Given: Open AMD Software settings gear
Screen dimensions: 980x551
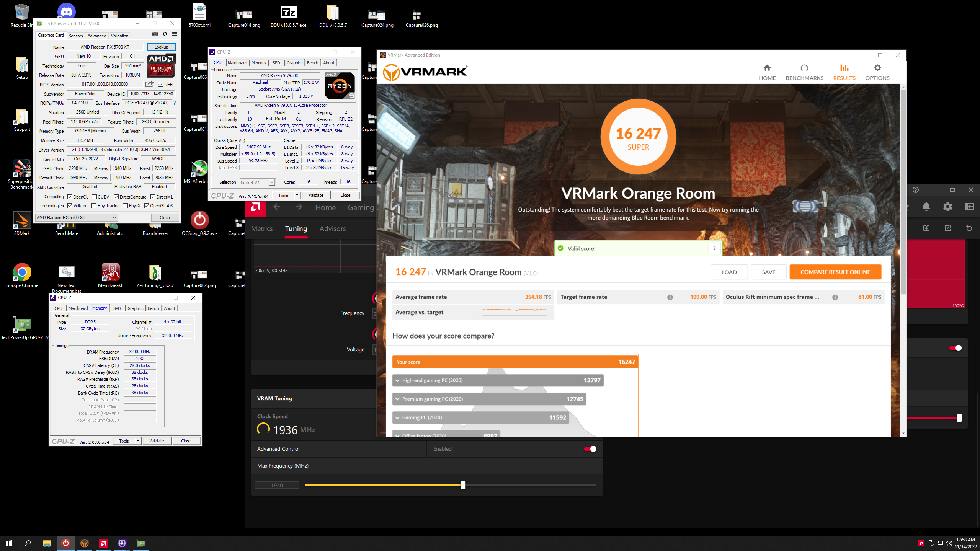Looking at the screenshot, I should pos(948,207).
